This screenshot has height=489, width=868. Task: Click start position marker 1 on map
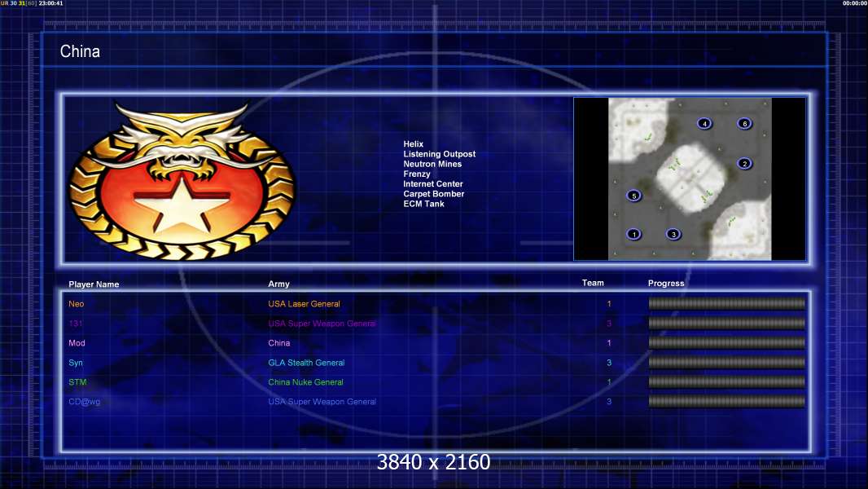coord(633,234)
